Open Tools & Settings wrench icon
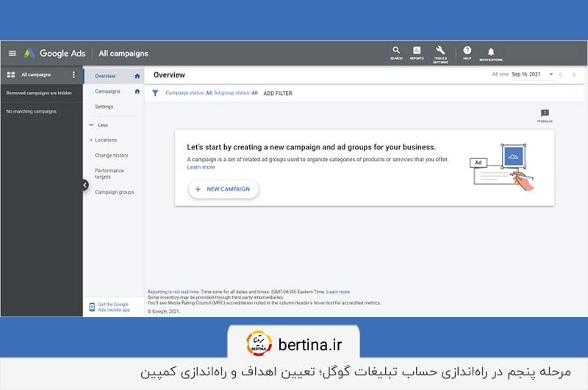Image resolution: width=588 pixels, height=390 pixels. 440,52
